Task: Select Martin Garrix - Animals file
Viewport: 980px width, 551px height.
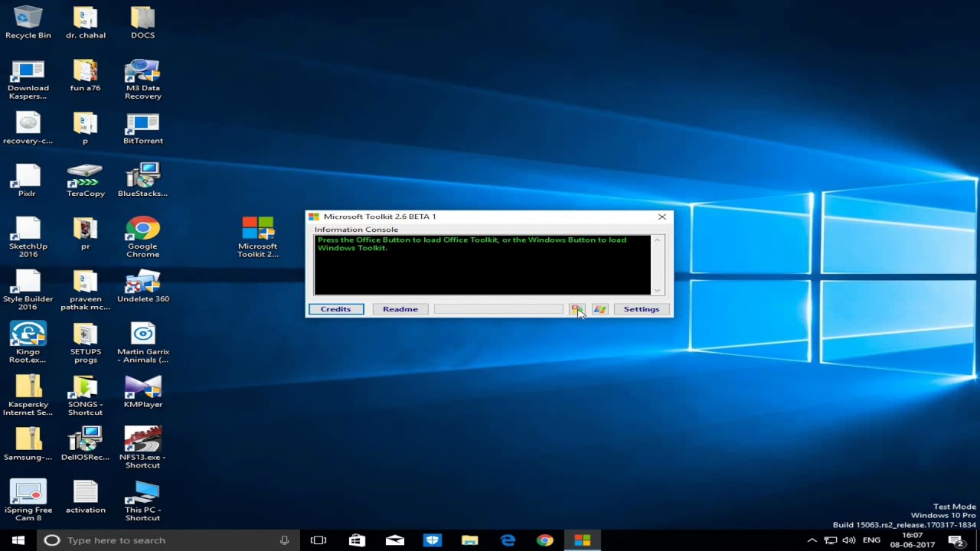Action: [142, 344]
